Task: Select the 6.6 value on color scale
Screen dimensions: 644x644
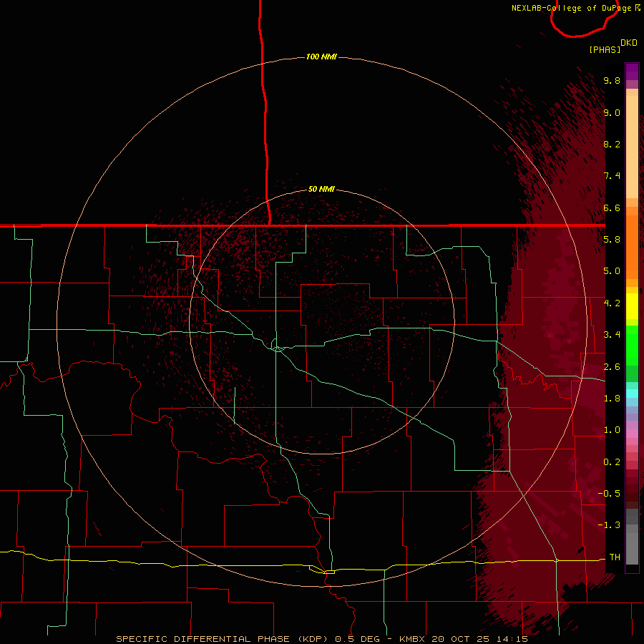Action: tap(612, 208)
